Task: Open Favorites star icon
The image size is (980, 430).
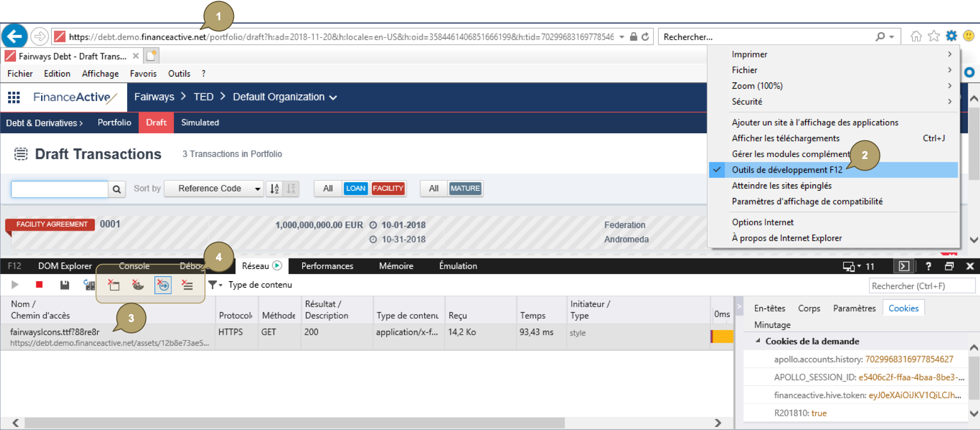Action: (934, 36)
